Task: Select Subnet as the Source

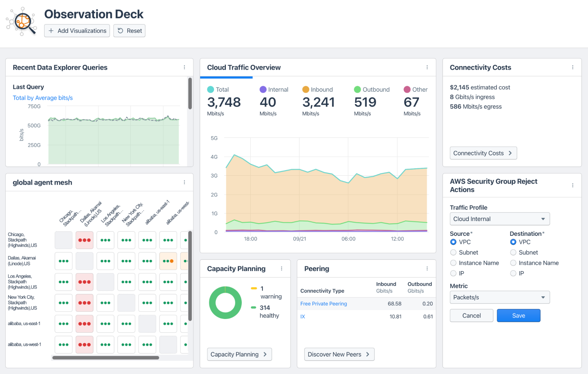Action: [453, 252]
